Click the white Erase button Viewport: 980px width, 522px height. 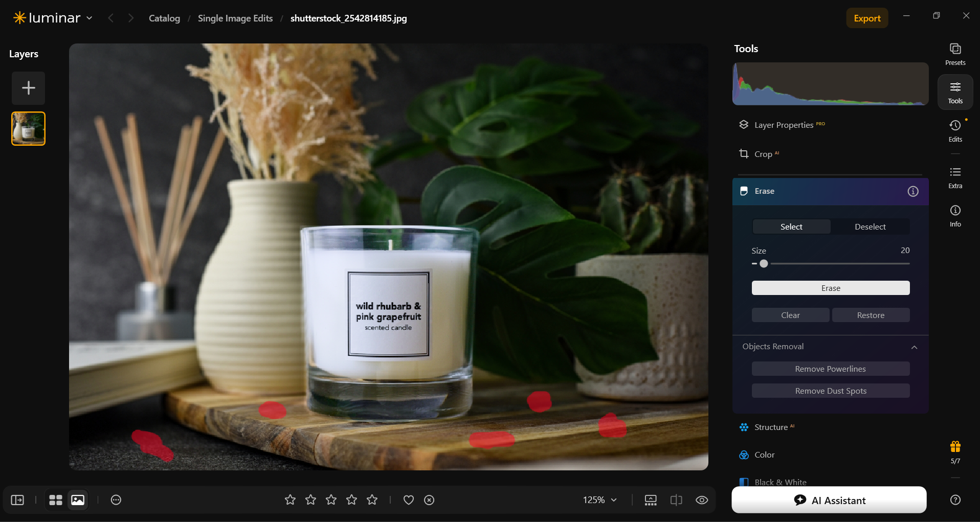(831, 288)
